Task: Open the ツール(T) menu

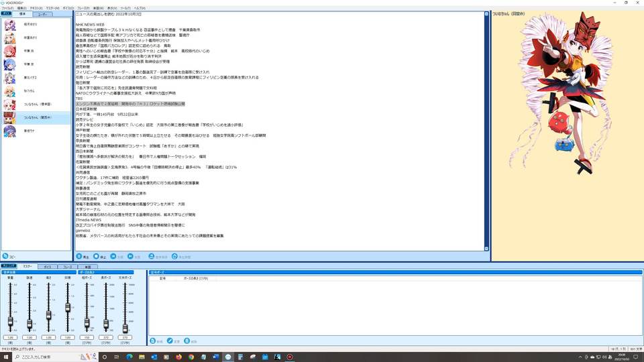Action: (125, 8)
